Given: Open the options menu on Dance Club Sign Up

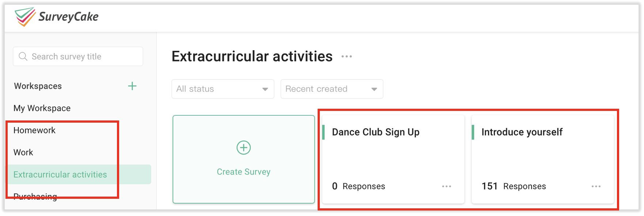Looking at the screenshot, I should (446, 186).
